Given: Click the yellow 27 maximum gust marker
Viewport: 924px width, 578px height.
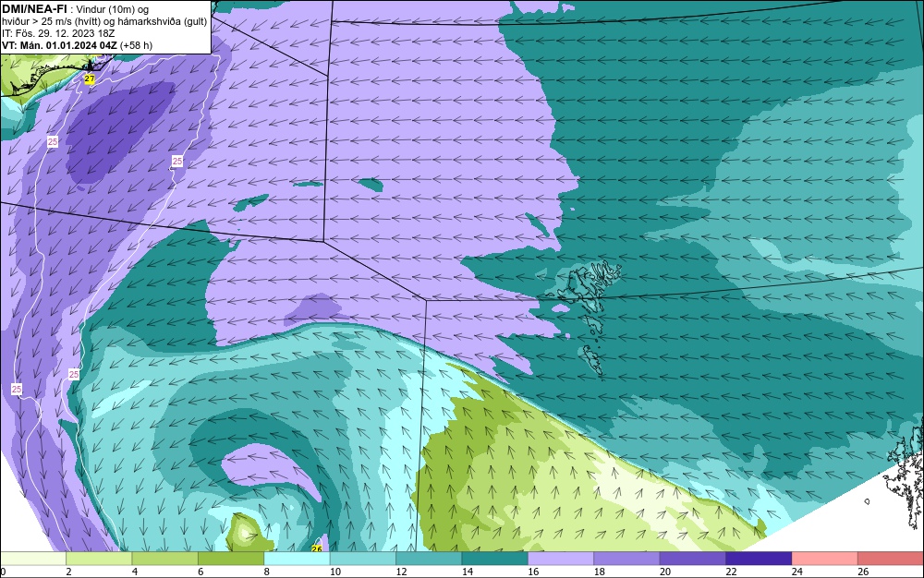Looking at the screenshot, I should (x=90, y=78).
